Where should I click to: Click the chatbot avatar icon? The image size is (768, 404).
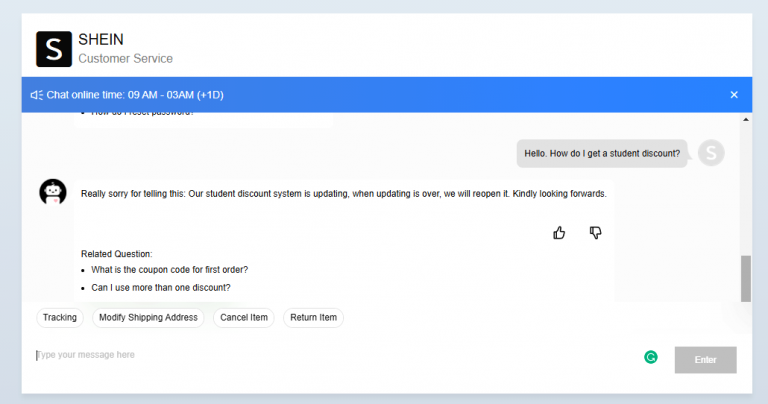(x=53, y=192)
